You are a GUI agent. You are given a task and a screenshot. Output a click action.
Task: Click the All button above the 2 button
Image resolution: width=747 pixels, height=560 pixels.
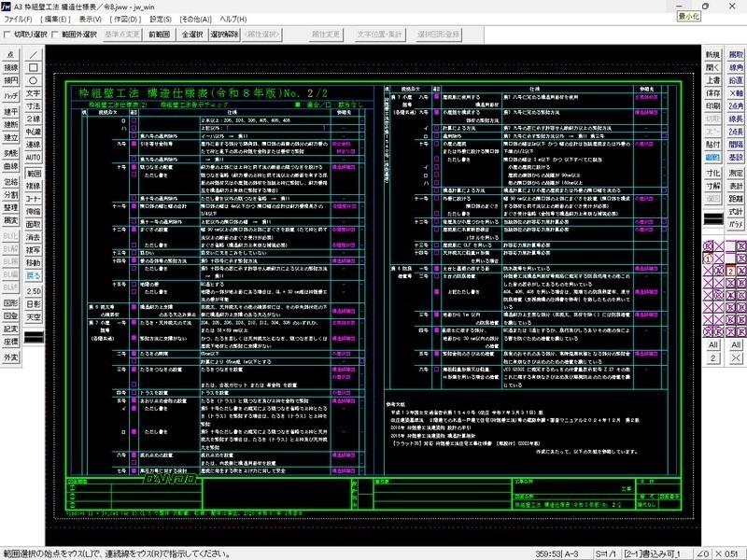[712, 344]
